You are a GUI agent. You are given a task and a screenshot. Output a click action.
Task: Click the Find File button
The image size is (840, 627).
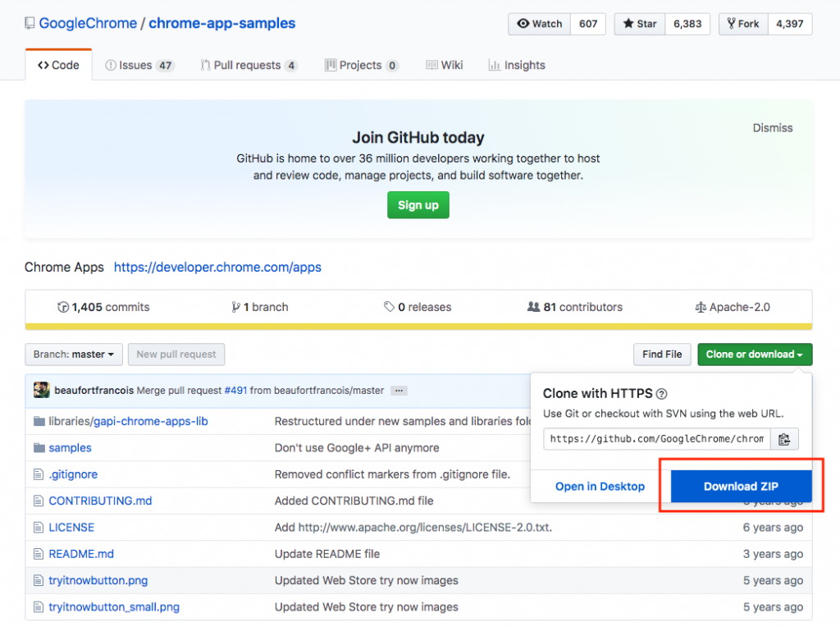pyautogui.click(x=662, y=355)
